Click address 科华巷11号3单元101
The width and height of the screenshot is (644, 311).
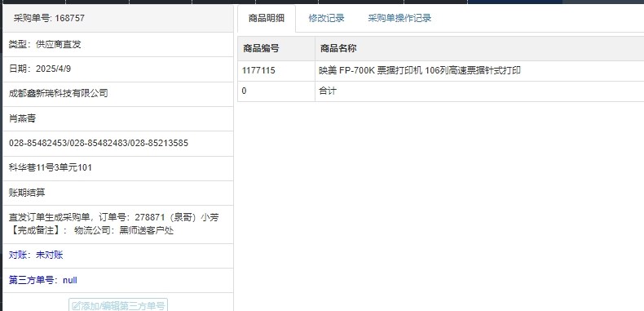[50, 168]
